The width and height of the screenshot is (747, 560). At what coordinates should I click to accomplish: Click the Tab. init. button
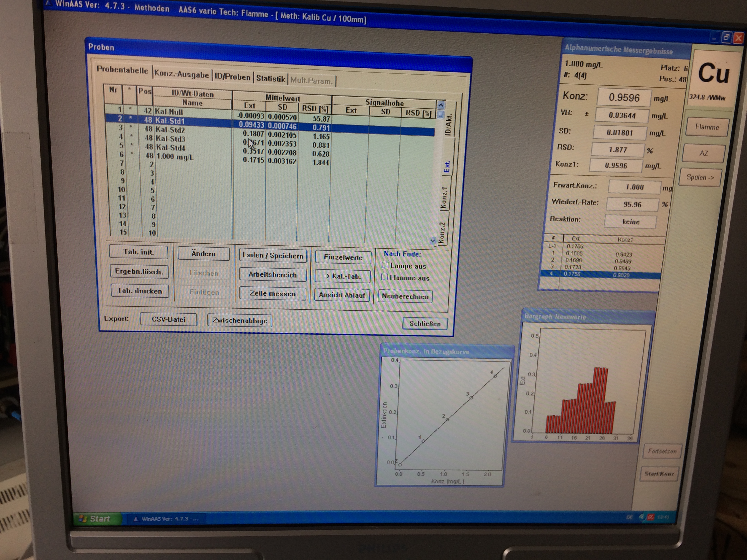click(x=138, y=252)
